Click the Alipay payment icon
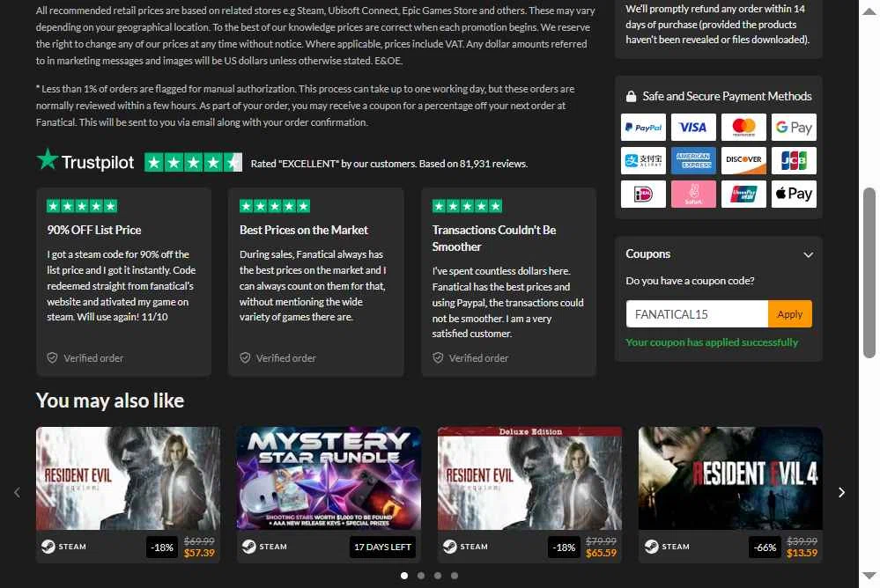Viewport: 880px width, 588px height. pyautogui.click(x=643, y=160)
